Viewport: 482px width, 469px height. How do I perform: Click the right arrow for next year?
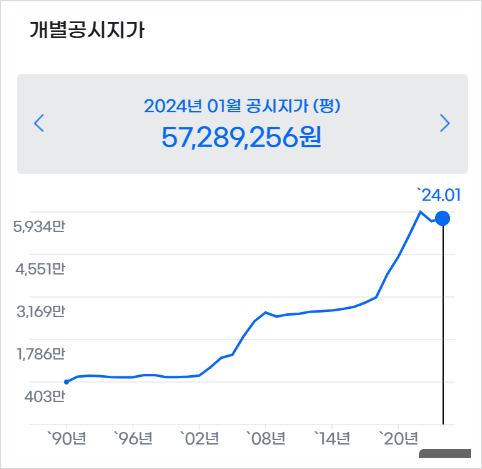445,123
